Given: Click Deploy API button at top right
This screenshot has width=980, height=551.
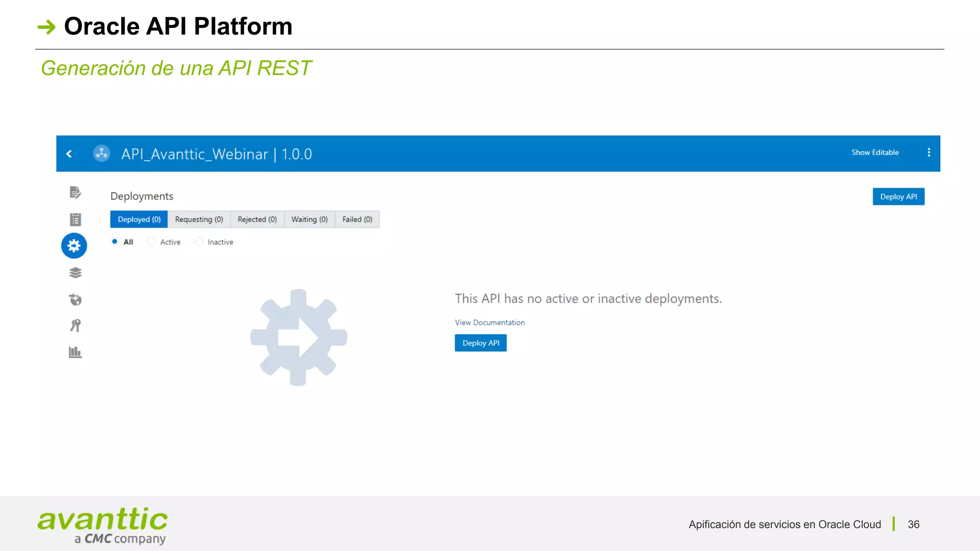Looking at the screenshot, I should [899, 197].
